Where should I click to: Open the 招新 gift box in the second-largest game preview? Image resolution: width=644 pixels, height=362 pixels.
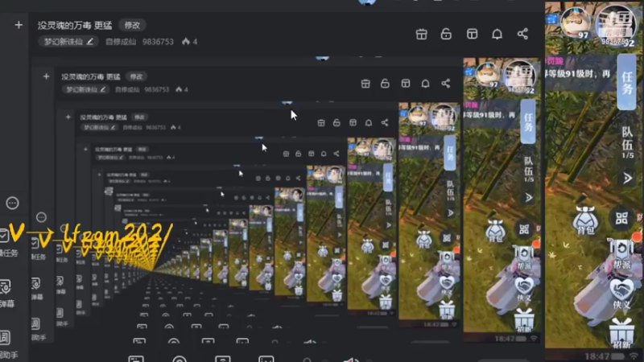(x=524, y=320)
